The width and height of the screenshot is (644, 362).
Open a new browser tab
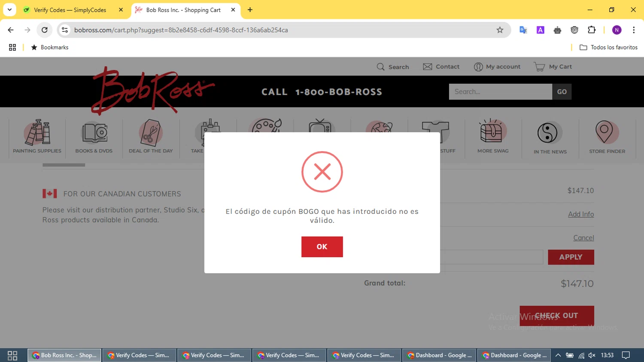click(x=250, y=10)
